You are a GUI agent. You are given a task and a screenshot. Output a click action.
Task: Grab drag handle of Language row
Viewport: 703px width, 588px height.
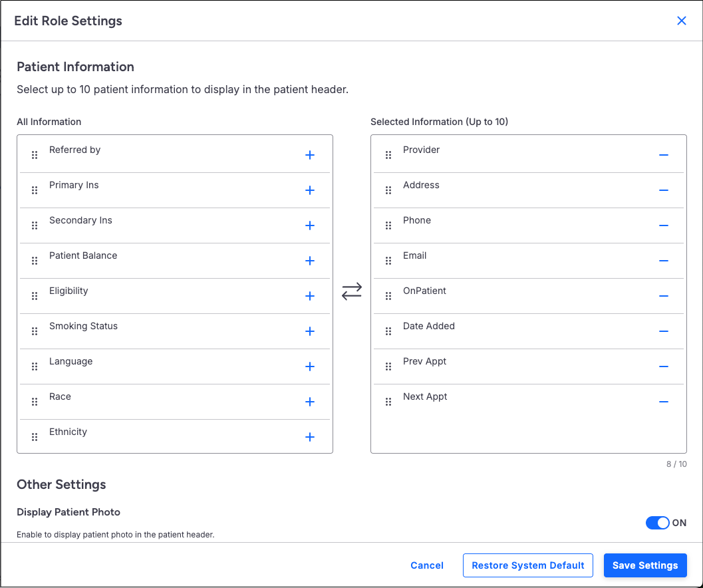coord(35,367)
